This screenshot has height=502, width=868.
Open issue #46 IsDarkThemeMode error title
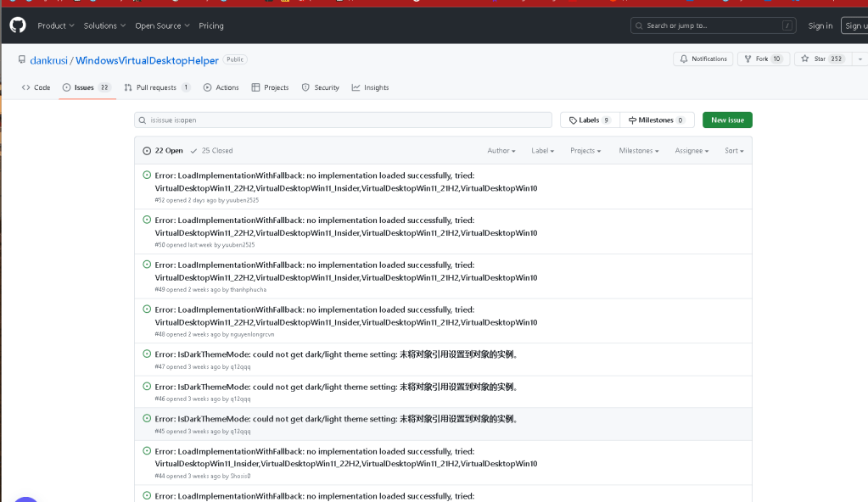pos(338,387)
